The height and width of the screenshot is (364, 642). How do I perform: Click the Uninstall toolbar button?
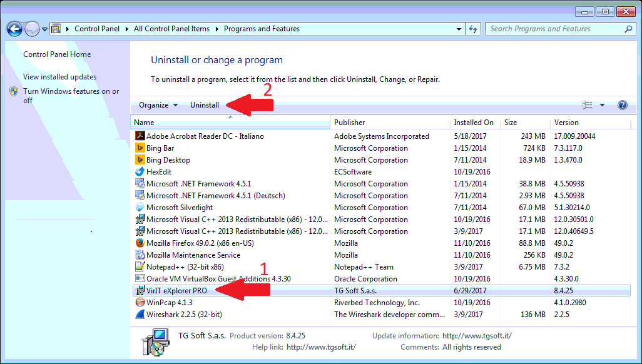[x=205, y=105]
